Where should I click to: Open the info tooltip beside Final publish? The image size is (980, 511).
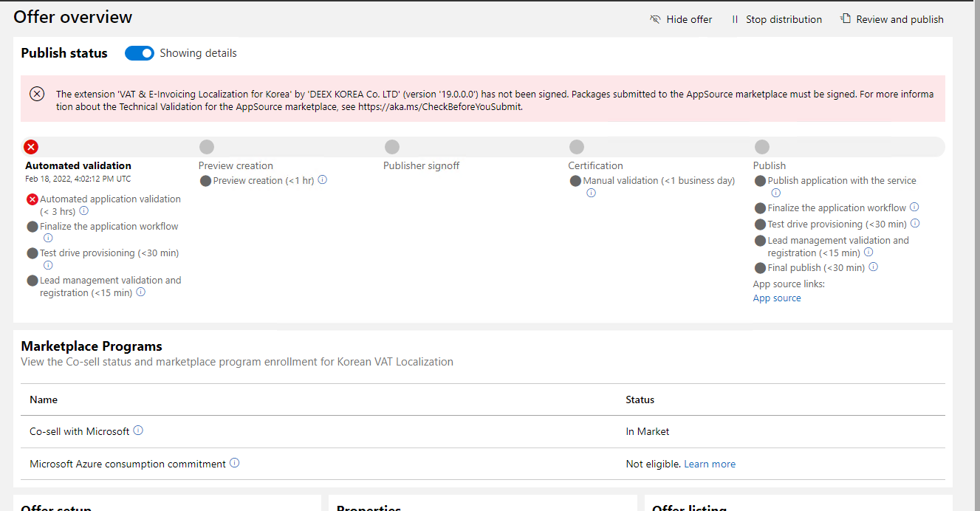(873, 267)
